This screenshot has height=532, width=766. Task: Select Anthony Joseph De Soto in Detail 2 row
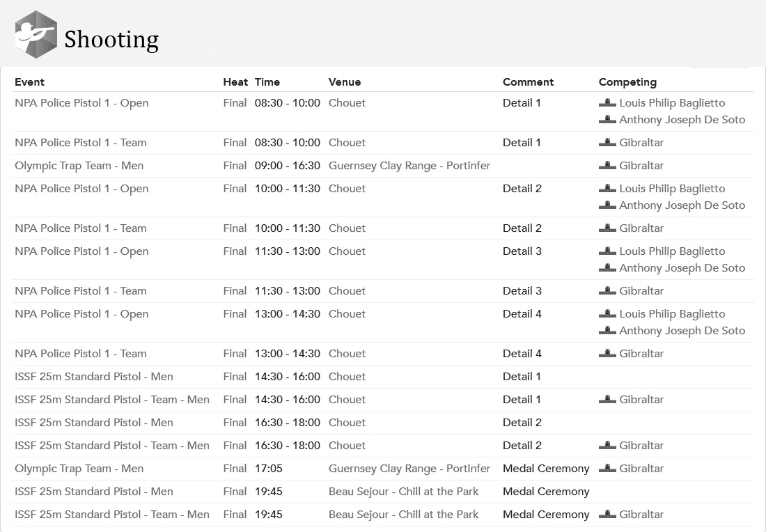tap(682, 205)
